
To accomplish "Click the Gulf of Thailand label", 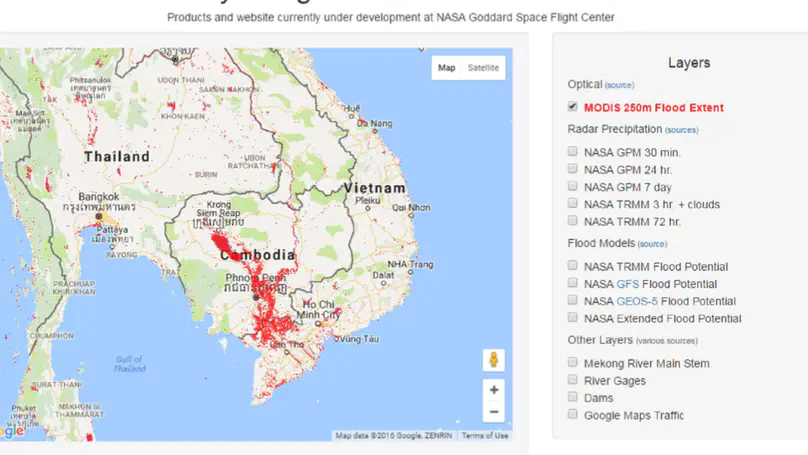I will click(x=129, y=364).
